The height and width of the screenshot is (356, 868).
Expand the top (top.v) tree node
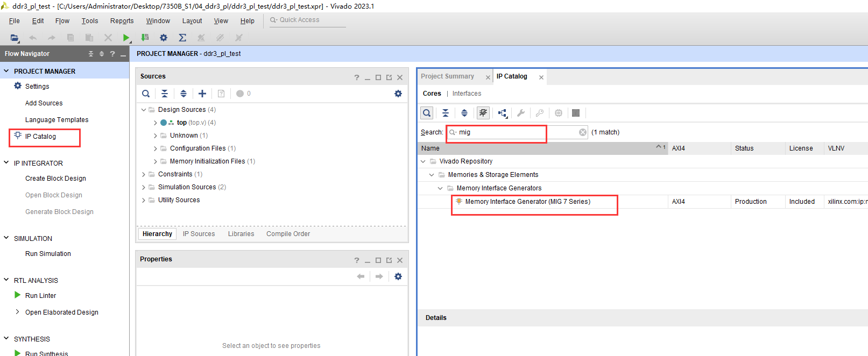point(156,123)
